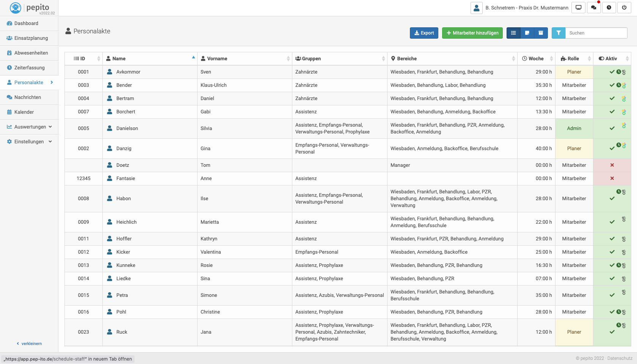This screenshot has height=364, width=637.
Task: Click the blue filter funnel icon
Action: pyautogui.click(x=559, y=33)
